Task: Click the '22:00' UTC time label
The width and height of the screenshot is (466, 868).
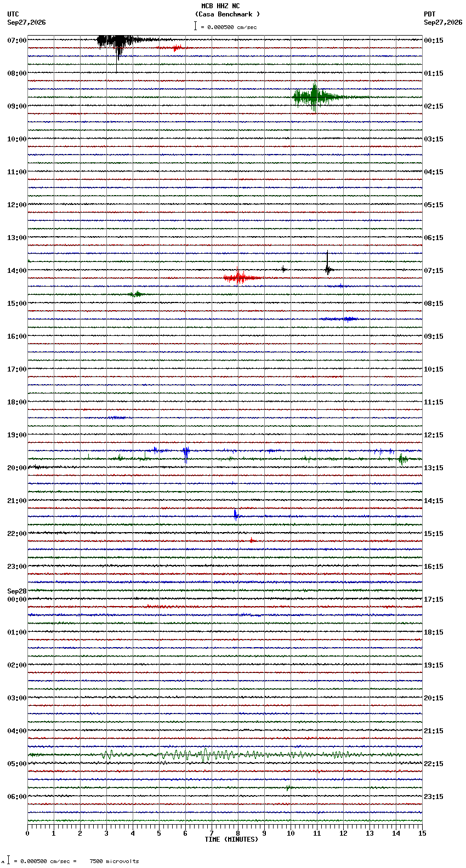Action: 17,534
